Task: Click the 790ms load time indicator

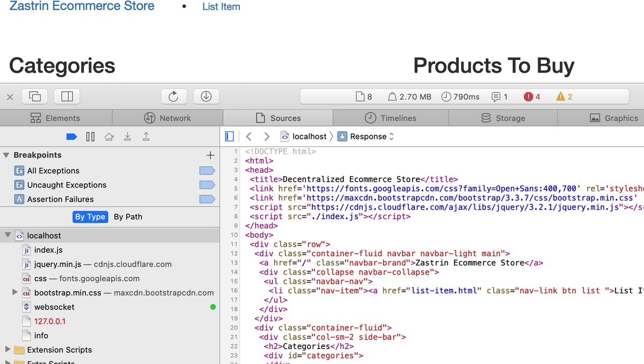Action: pyautogui.click(x=460, y=97)
